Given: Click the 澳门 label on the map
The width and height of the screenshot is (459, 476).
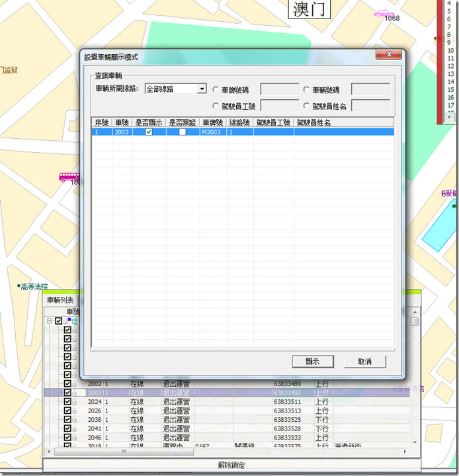Looking at the screenshot, I should pos(309,9).
